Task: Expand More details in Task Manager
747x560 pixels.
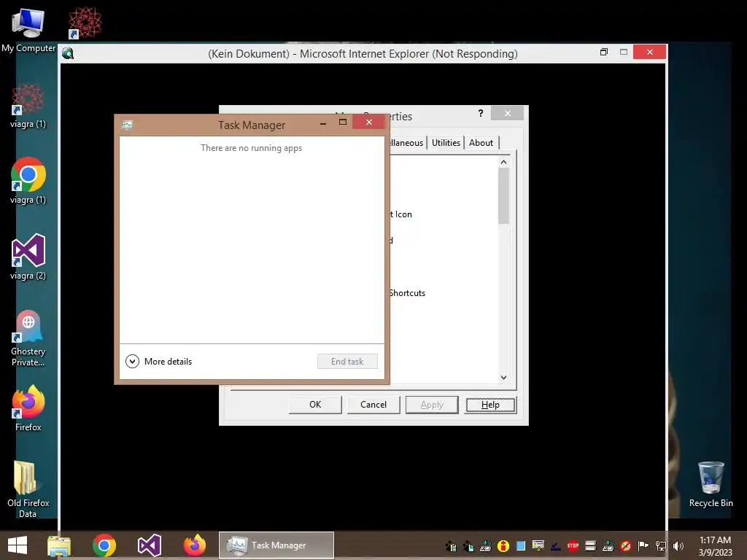Action: coord(158,362)
